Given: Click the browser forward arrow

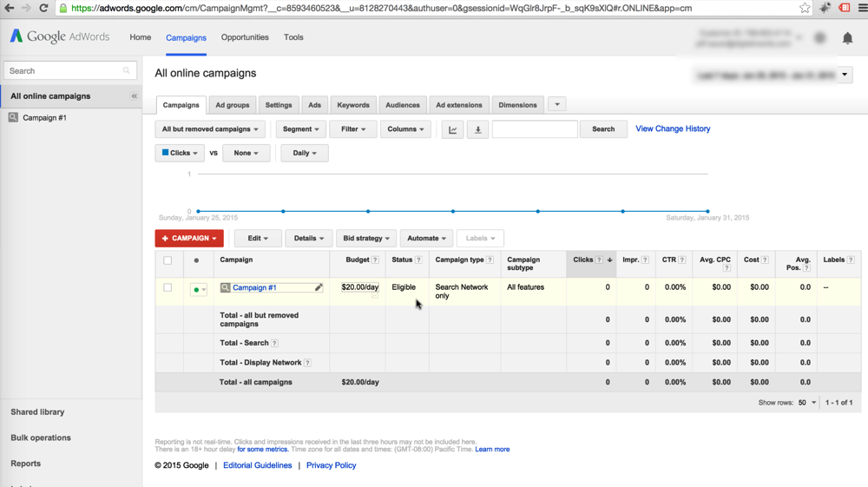Looking at the screenshot, I should pos(26,9).
